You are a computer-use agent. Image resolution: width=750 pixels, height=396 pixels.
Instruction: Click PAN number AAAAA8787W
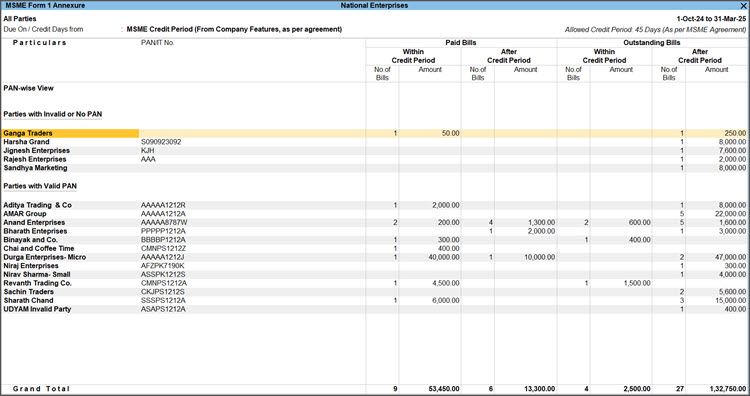point(164,222)
